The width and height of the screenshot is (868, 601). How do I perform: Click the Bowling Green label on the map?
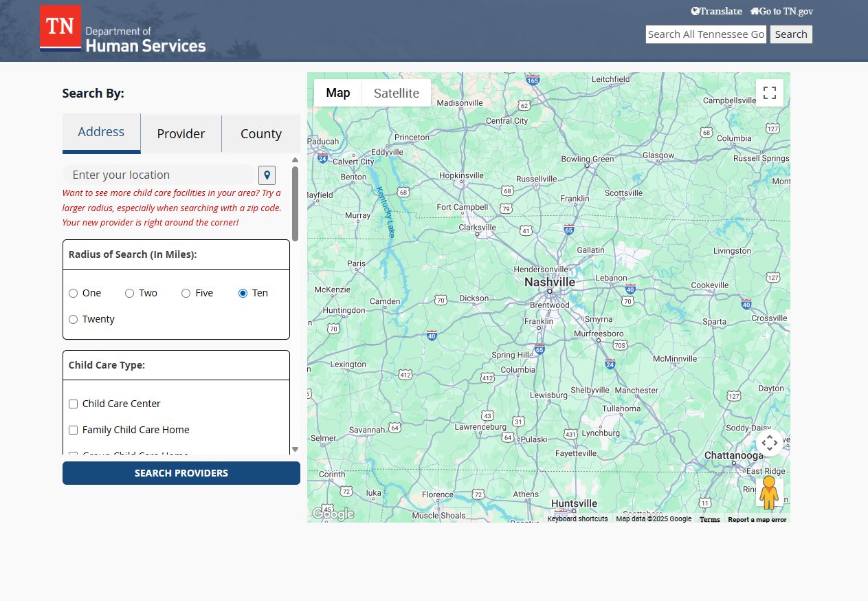coord(588,159)
